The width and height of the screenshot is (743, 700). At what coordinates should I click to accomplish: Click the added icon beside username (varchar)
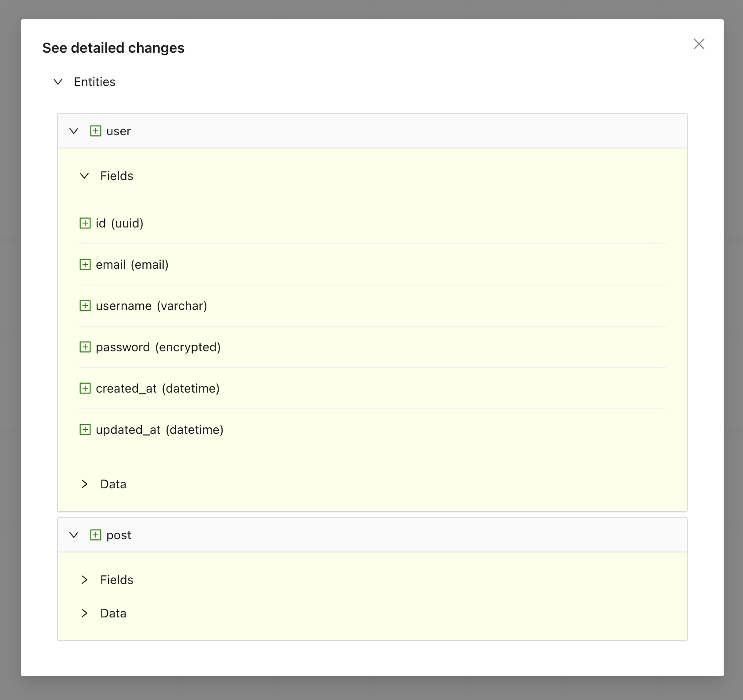click(x=85, y=306)
